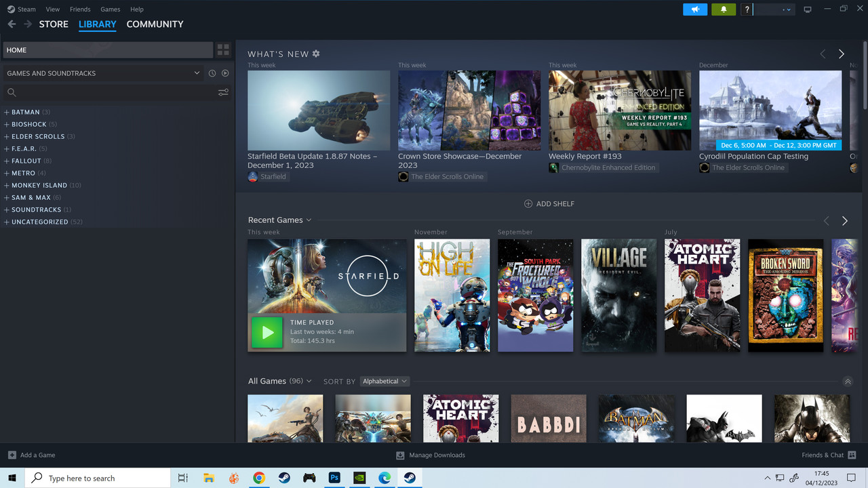Open File Explorer from the taskbar

(209, 478)
